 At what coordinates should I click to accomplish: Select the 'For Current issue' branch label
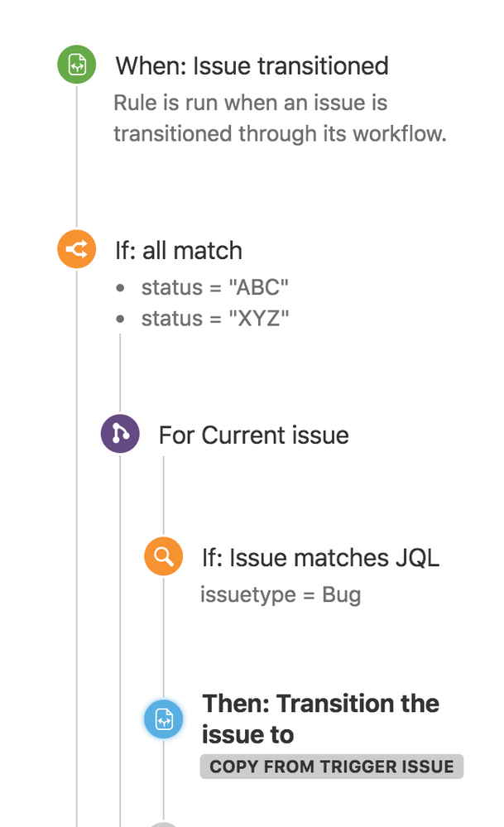click(x=253, y=435)
